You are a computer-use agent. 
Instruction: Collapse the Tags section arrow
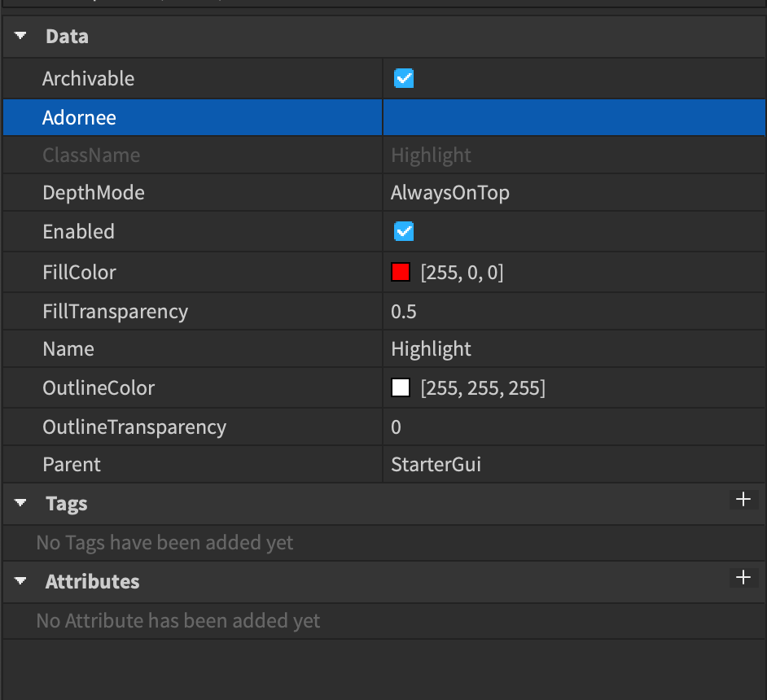coord(20,504)
